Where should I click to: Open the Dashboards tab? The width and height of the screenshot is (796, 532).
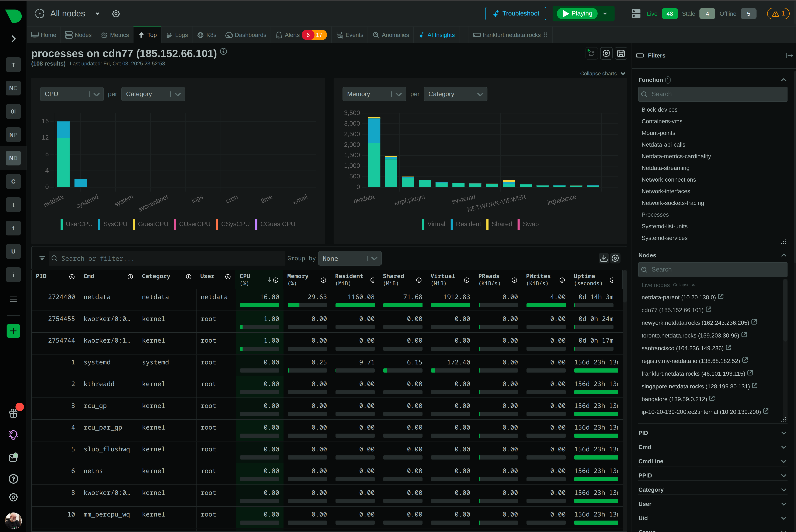click(246, 35)
